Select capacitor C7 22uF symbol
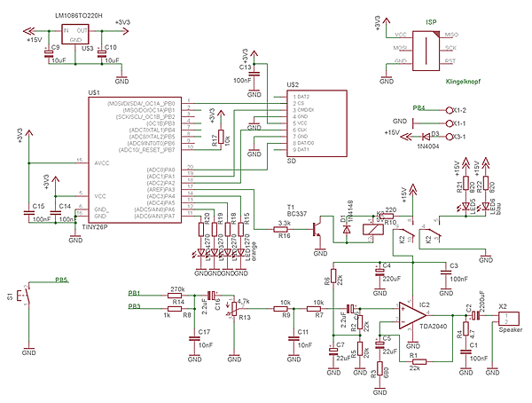The image size is (532, 403). tap(333, 351)
